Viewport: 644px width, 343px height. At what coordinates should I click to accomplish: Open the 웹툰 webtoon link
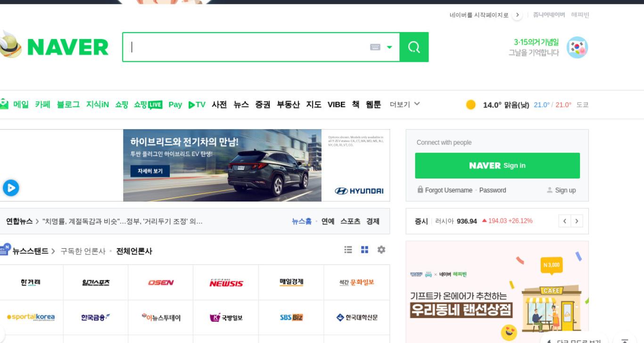(x=373, y=105)
